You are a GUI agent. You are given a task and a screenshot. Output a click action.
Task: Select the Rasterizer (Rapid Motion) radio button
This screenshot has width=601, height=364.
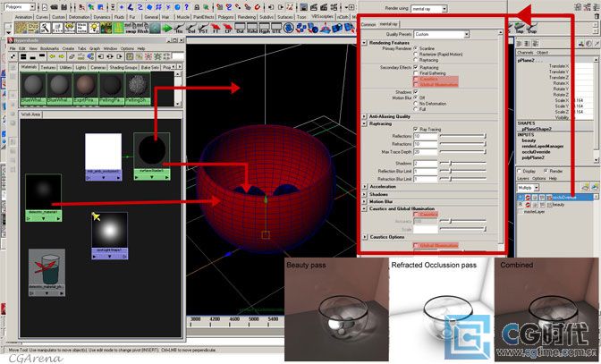(416, 55)
